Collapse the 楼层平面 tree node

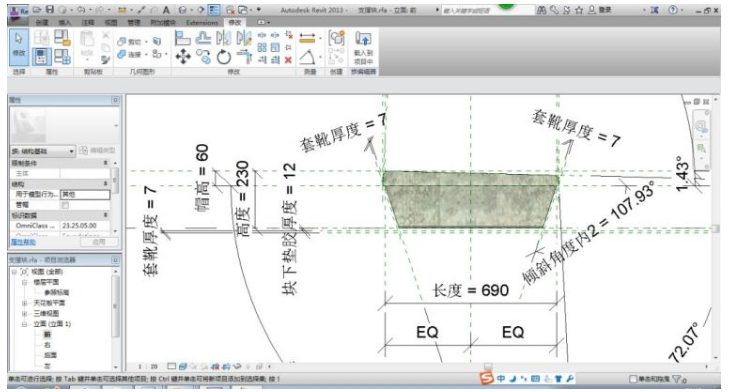click(25, 283)
